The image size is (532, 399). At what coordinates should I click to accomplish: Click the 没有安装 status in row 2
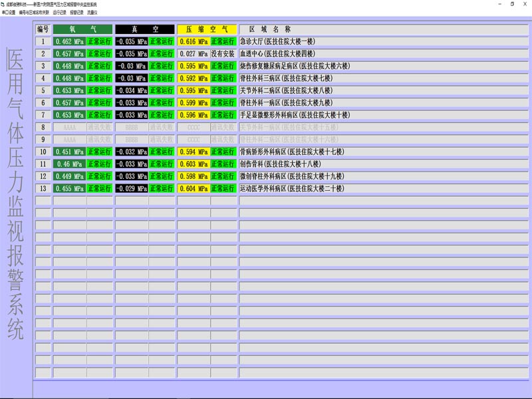point(223,54)
